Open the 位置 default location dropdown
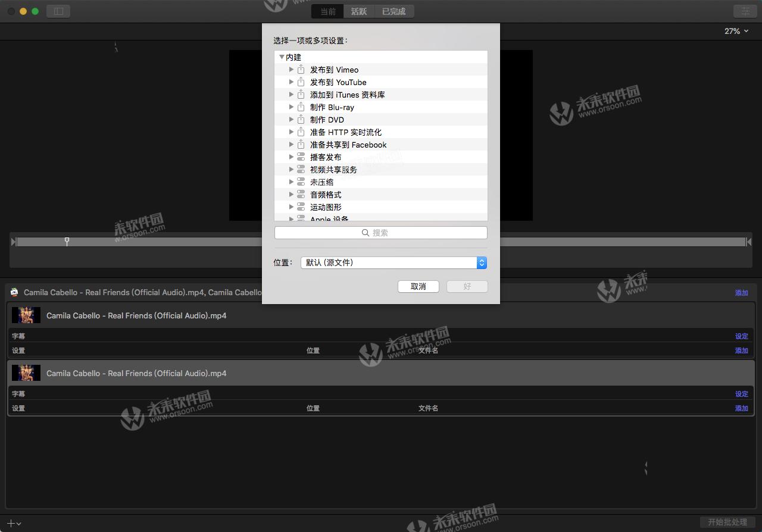 tap(482, 262)
